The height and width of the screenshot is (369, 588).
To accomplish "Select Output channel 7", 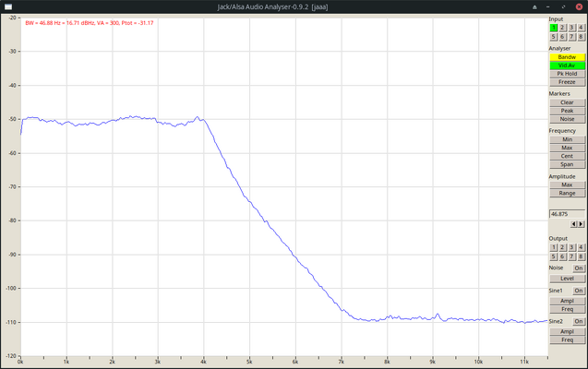I will [x=571, y=256].
